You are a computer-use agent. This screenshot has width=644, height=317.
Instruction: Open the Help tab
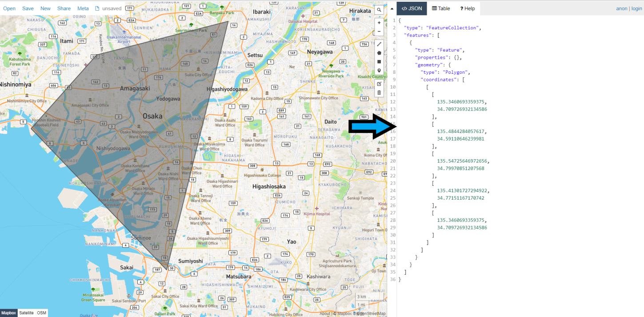[x=467, y=8]
